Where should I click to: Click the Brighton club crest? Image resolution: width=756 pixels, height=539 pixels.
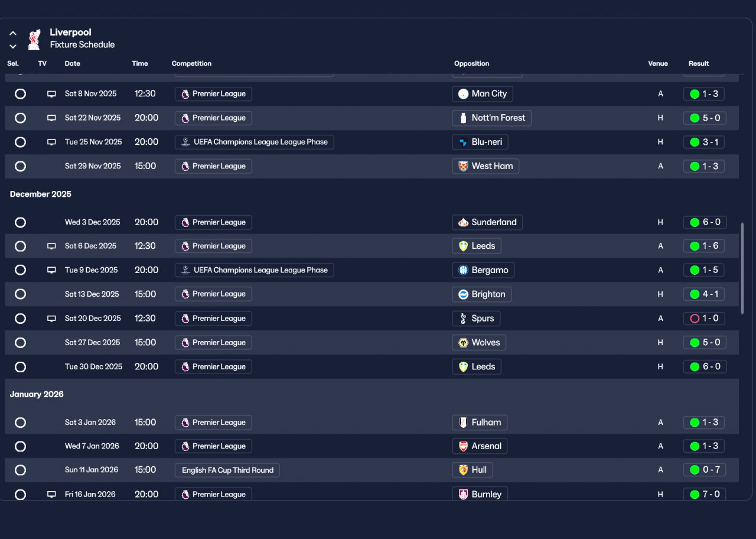click(x=463, y=294)
